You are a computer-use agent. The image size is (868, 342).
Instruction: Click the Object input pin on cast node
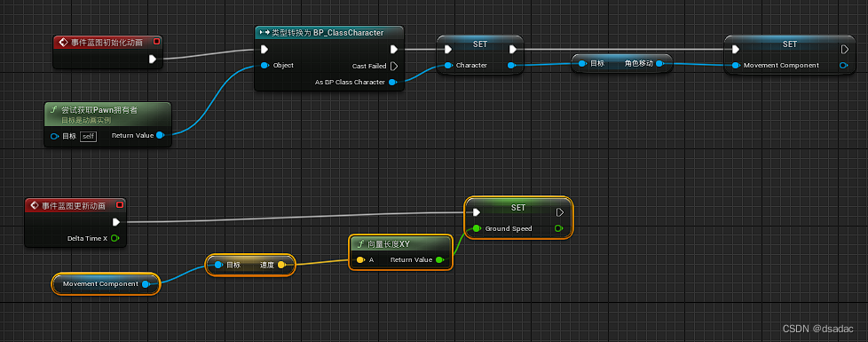[264, 66]
